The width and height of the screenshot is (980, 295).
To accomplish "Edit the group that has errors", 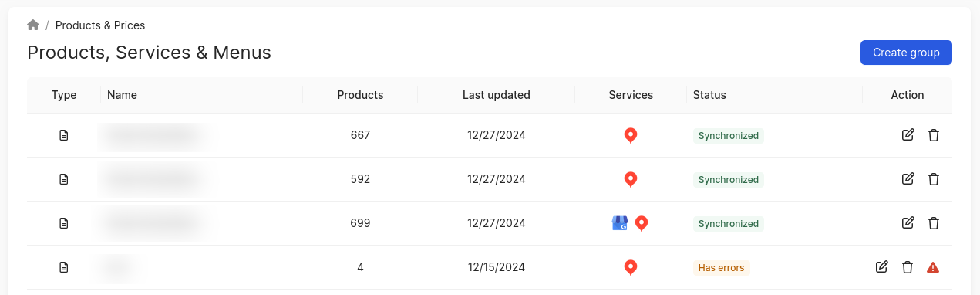I will point(881,267).
